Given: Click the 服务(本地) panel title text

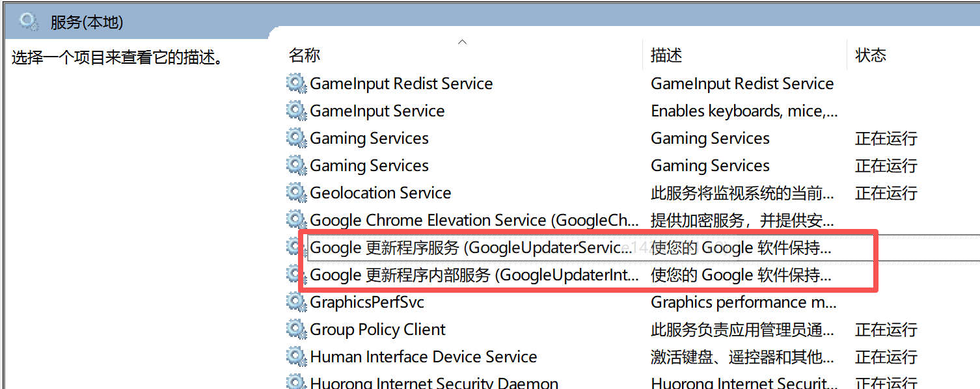Looking at the screenshot, I should tap(87, 22).
